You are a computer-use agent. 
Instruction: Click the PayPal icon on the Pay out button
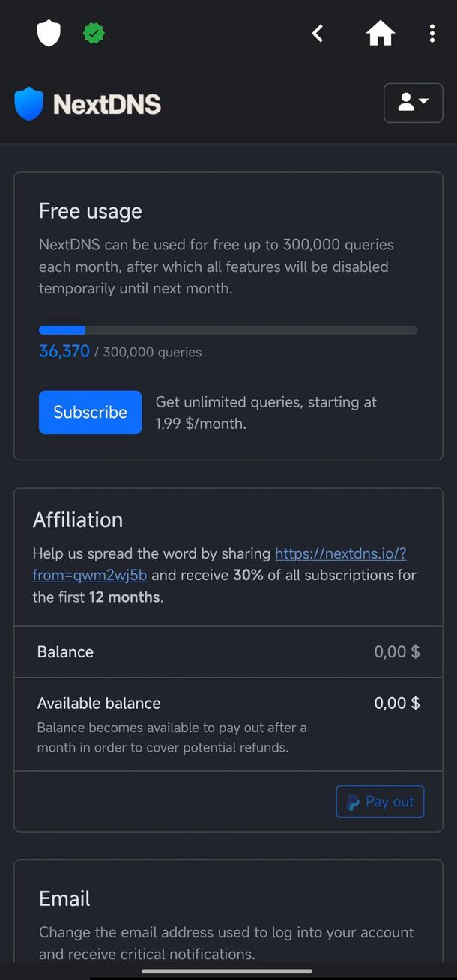[x=351, y=801]
